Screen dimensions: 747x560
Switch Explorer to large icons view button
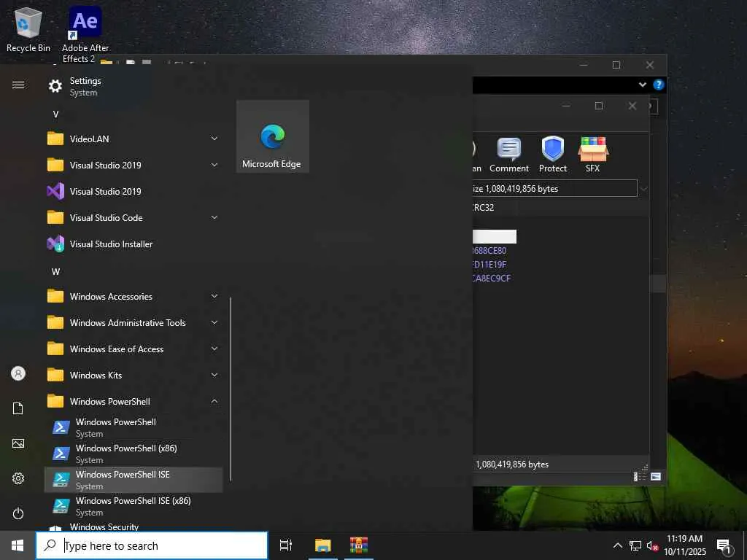(x=656, y=476)
